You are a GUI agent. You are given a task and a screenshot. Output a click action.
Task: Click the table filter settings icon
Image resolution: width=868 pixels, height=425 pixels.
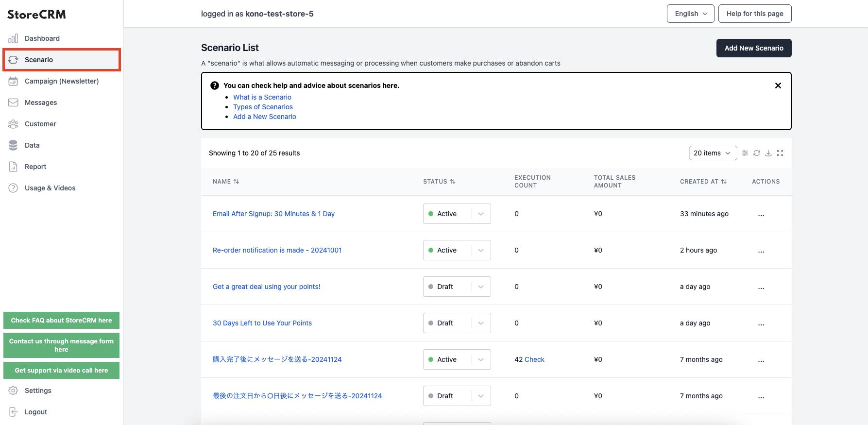coord(745,153)
